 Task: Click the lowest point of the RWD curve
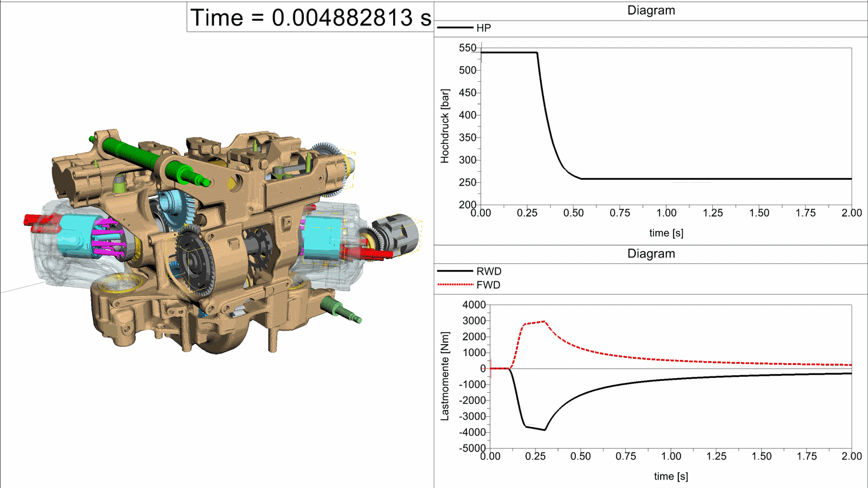(x=545, y=430)
